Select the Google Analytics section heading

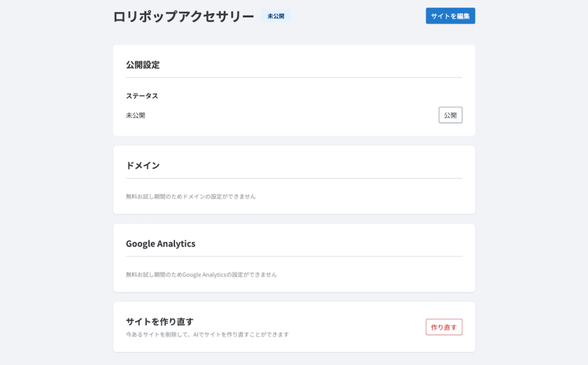(161, 244)
